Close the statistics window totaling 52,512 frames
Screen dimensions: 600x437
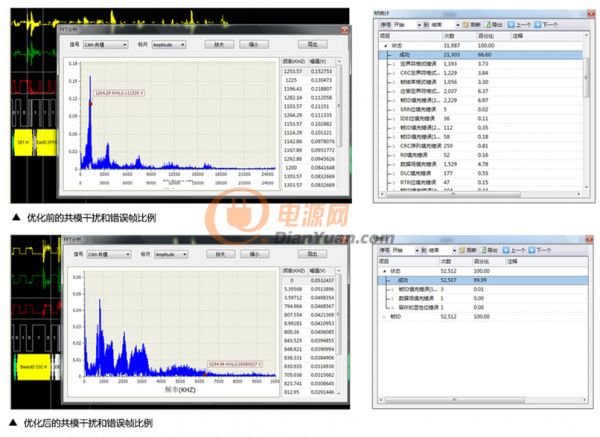click(x=589, y=239)
